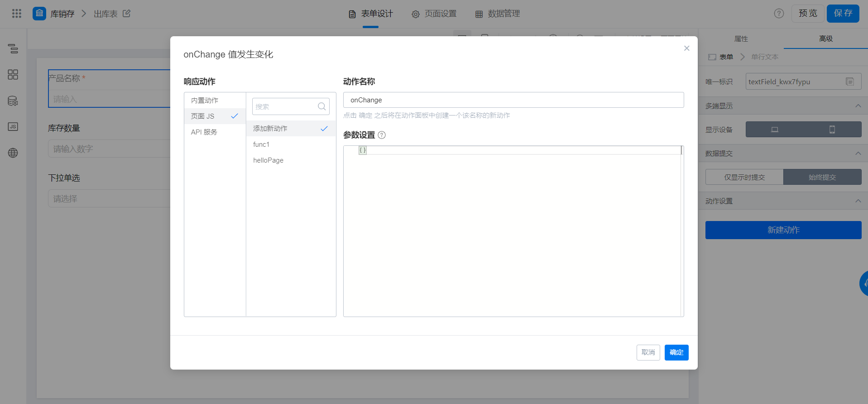The height and width of the screenshot is (404, 868).
Task: Toggle the mobile device display button
Action: click(832, 130)
